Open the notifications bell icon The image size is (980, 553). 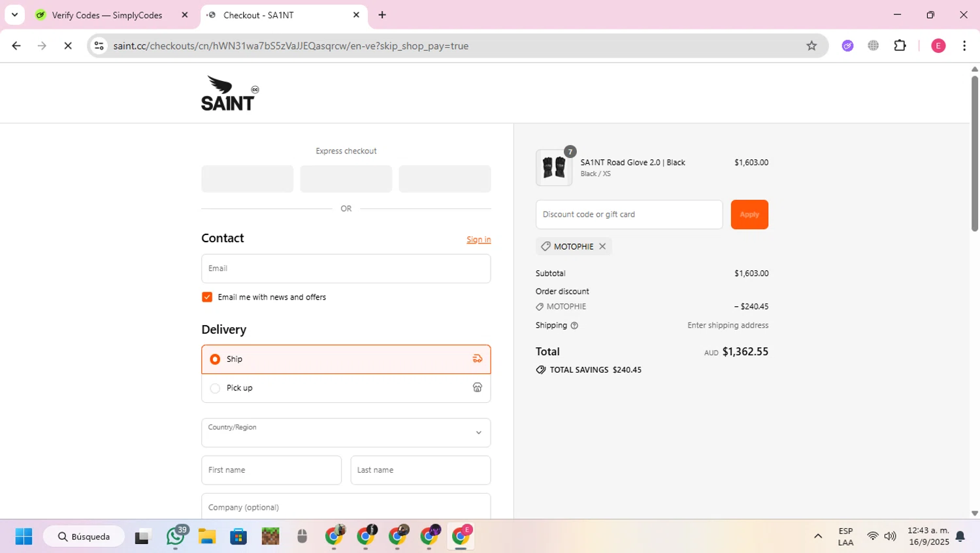coord(960,537)
